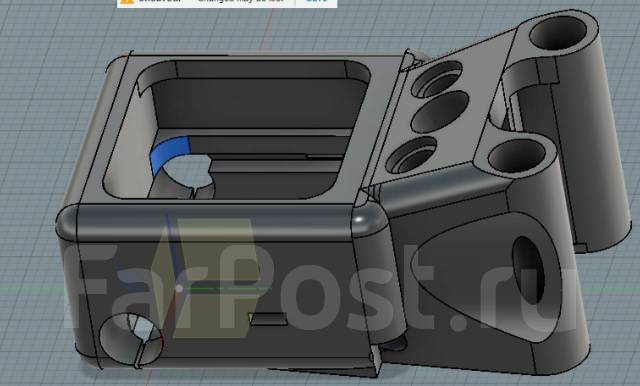640x386 pixels.
Task: Select the small rectangular slot on the front face
Action: 268,319
